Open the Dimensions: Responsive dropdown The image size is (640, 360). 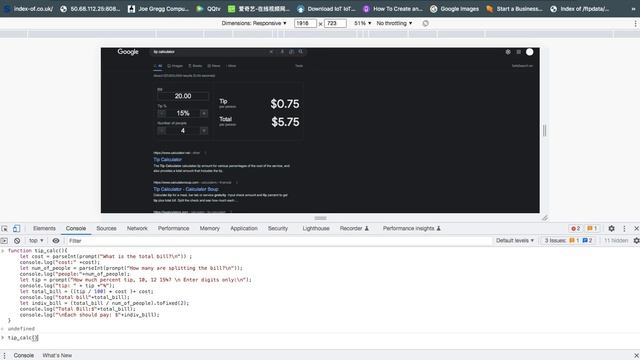click(254, 23)
